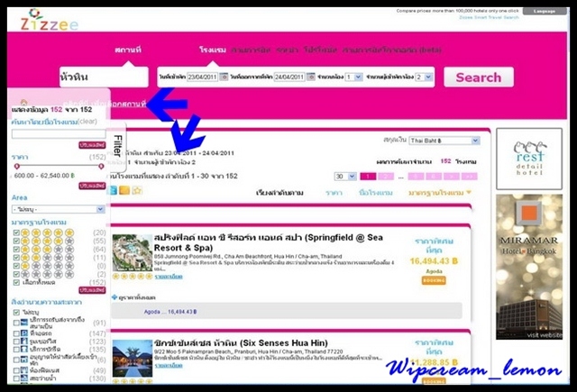Collapse the vertical Filter side tab
The width and height of the screenshot is (577, 392).
(x=117, y=147)
